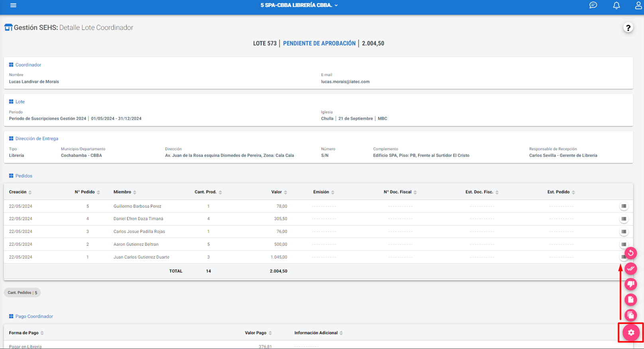Click the church text Chulla | 21 de Septiembre

347,118
